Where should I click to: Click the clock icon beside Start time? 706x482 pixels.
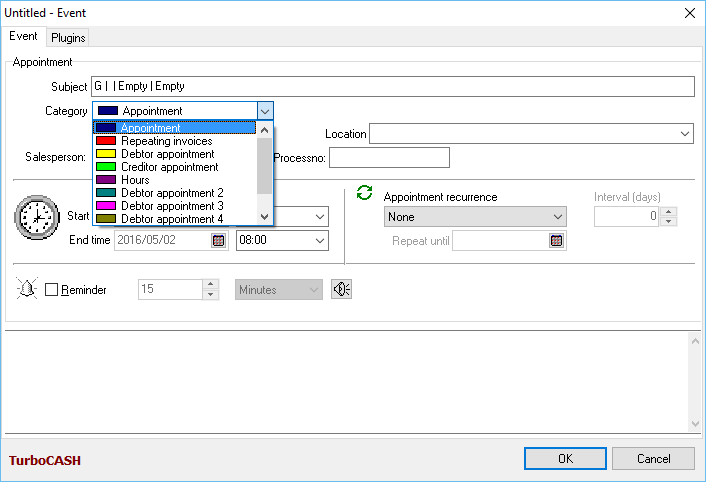tap(37, 217)
